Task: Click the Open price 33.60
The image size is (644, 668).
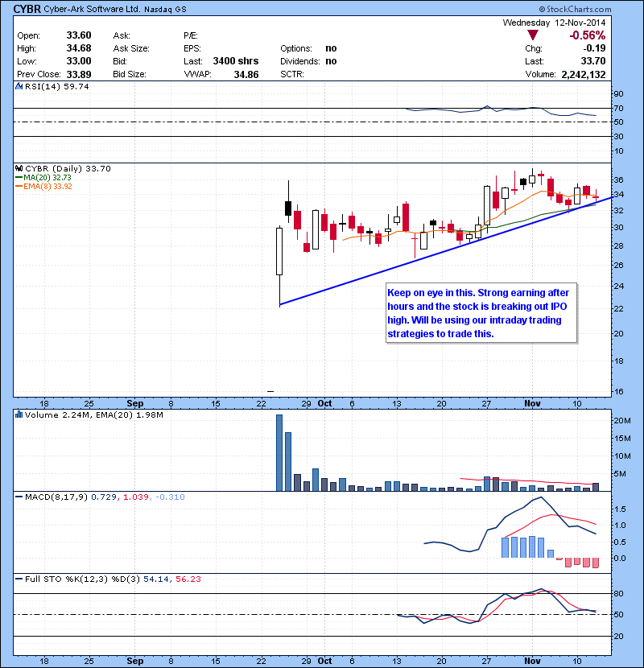Action: (79, 35)
